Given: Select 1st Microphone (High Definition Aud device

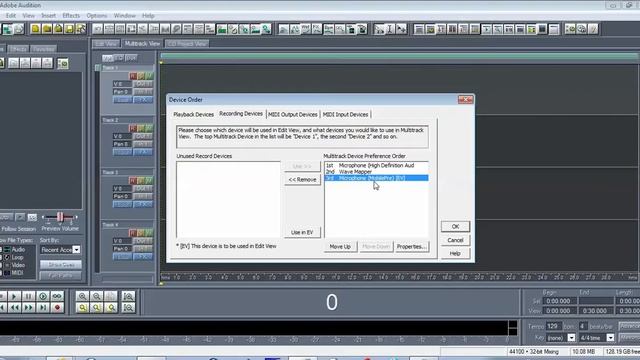Looking at the screenshot, I should tap(376, 165).
